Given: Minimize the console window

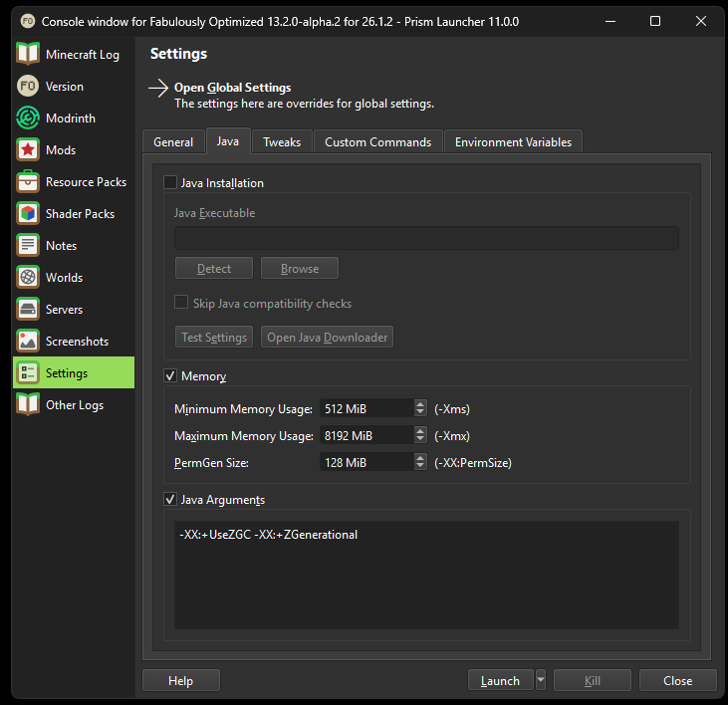Looking at the screenshot, I should pyautogui.click(x=610, y=21).
